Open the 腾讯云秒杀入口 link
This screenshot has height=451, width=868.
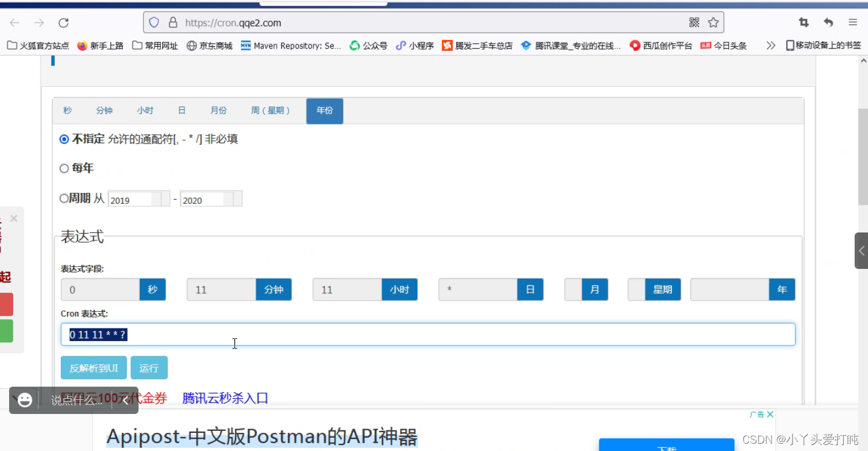pyautogui.click(x=225, y=398)
